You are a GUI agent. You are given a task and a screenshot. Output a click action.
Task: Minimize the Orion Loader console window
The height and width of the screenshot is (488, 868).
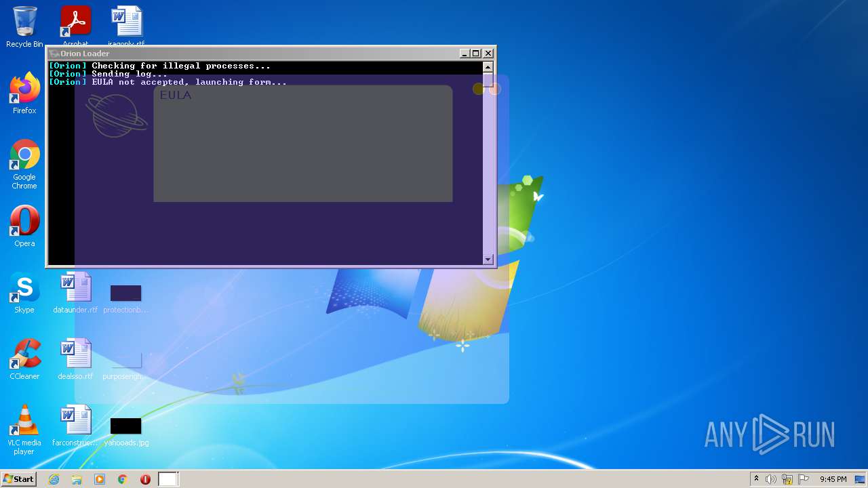pyautogui.click(x=465, y=54)
